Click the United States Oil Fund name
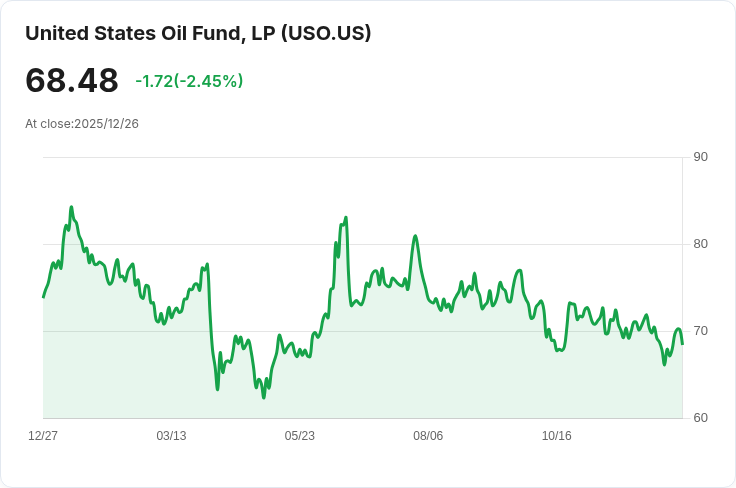The height and width of the screenshot is (488, 736). pyautogui.click(x=150, y=33)
